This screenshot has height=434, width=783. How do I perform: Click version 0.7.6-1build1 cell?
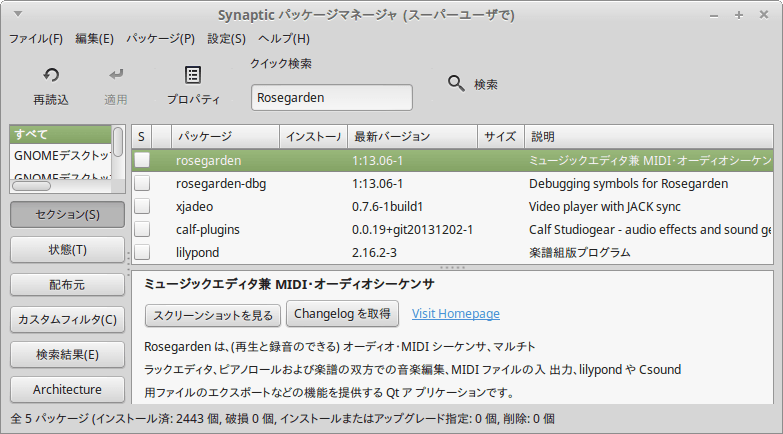pyautogui.click(x=388, y=207)
